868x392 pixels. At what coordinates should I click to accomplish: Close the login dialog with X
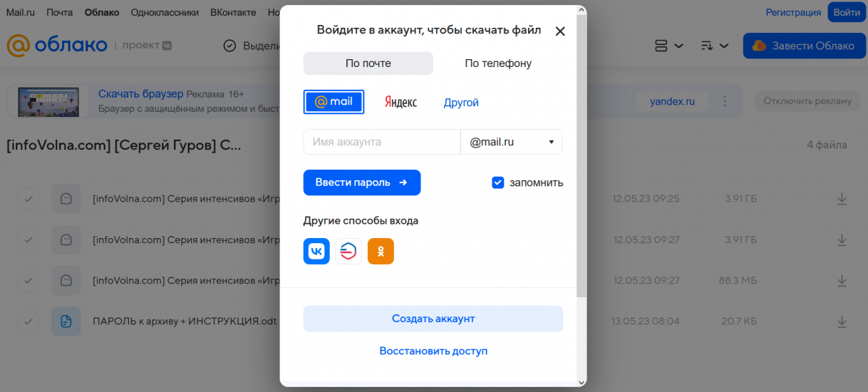(x=560, y=31)
